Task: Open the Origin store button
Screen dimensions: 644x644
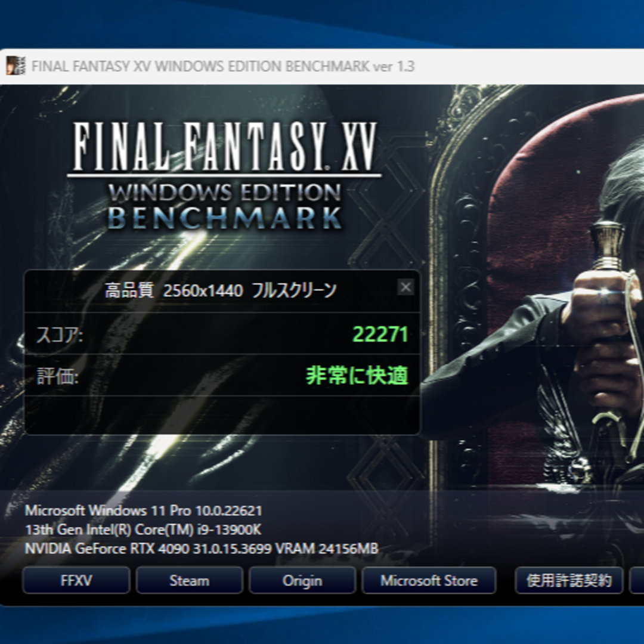Action: pos(302,580)
